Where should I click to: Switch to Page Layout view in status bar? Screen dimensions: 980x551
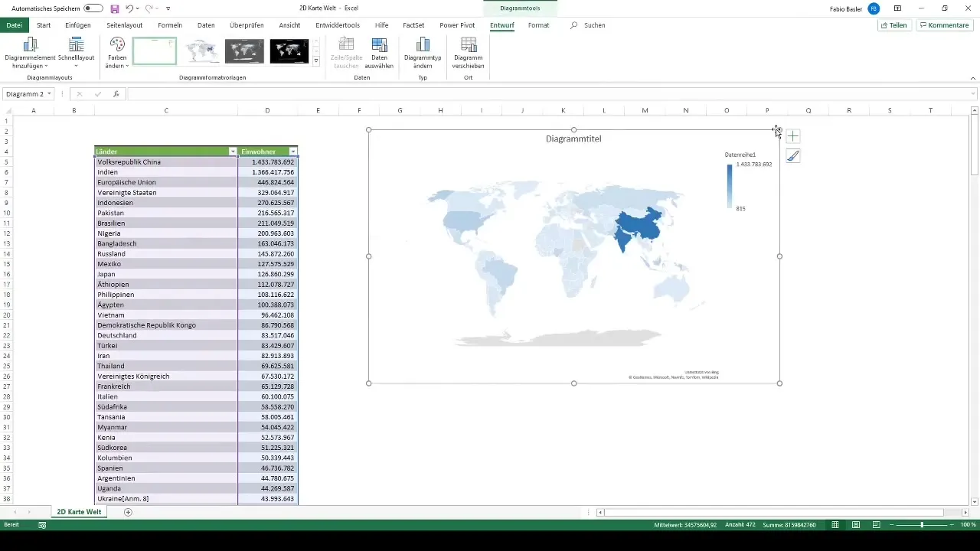[x=855, y=525]
